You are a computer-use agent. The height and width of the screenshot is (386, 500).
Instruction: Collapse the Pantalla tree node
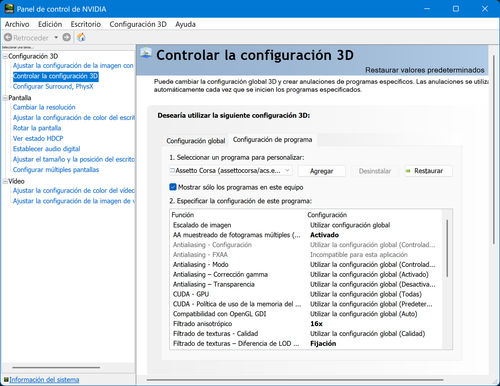coord(5,98)
